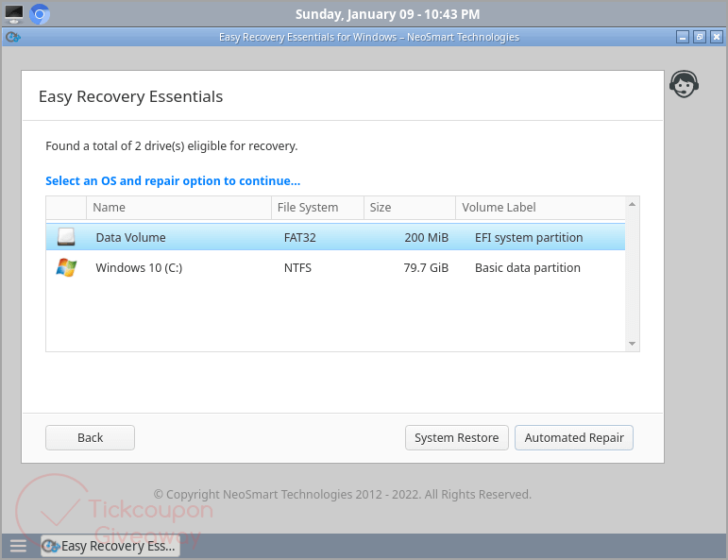Click the desktop monitor icon in top panel
The image size is (728, 560).
[14, 14]
